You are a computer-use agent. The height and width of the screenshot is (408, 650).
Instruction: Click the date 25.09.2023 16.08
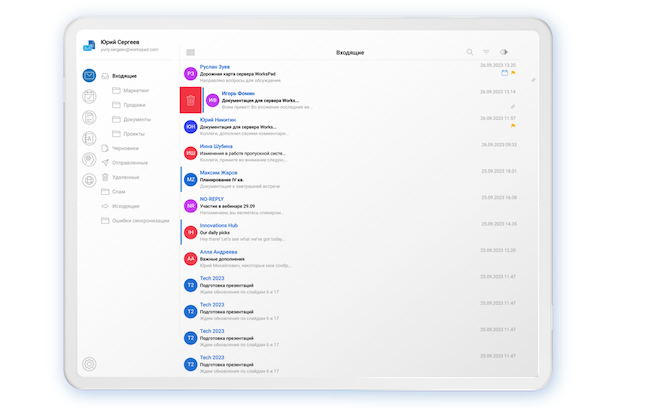(x=499, y=197)
